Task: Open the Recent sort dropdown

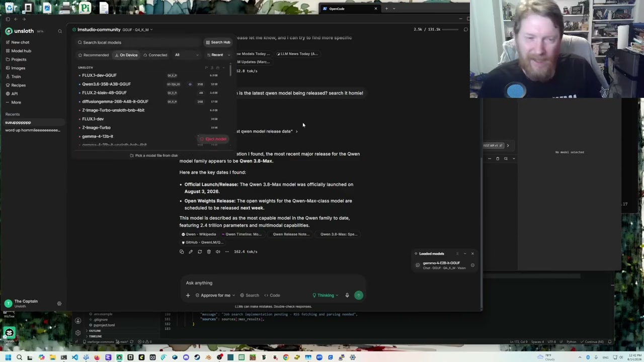Action: coord(218,55)
